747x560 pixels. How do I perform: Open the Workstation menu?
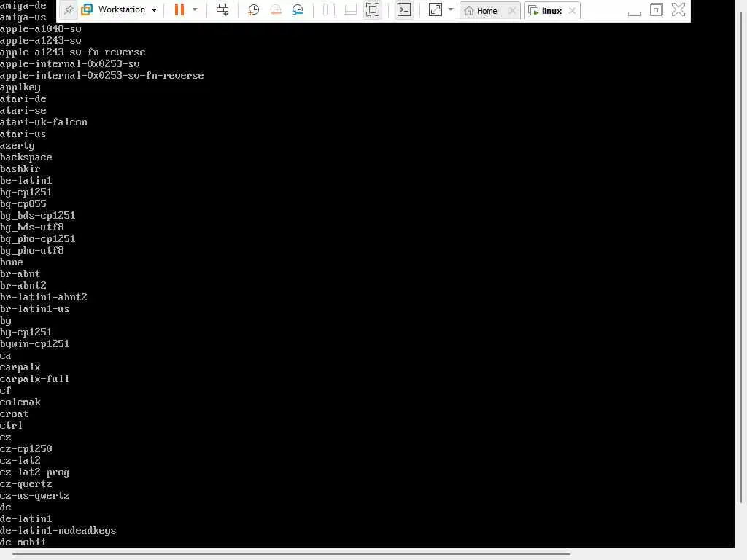127,9
